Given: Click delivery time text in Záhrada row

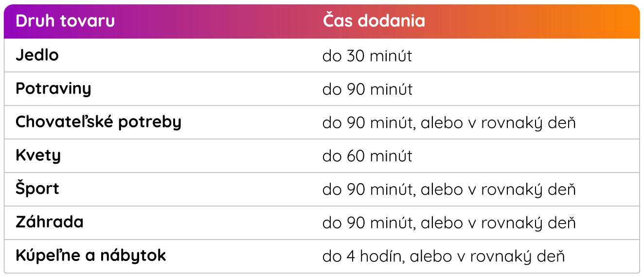Looking at the screenshot, I should [449, 223].
